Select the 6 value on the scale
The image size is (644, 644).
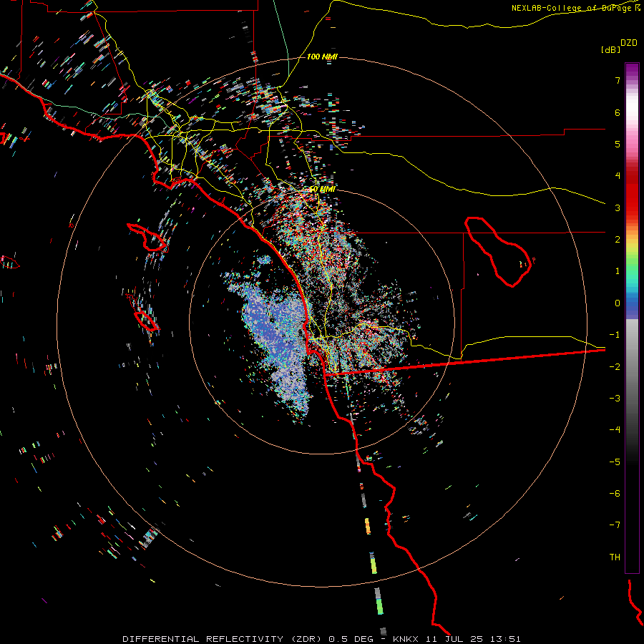pyautogui.click(x=618, y=112)
